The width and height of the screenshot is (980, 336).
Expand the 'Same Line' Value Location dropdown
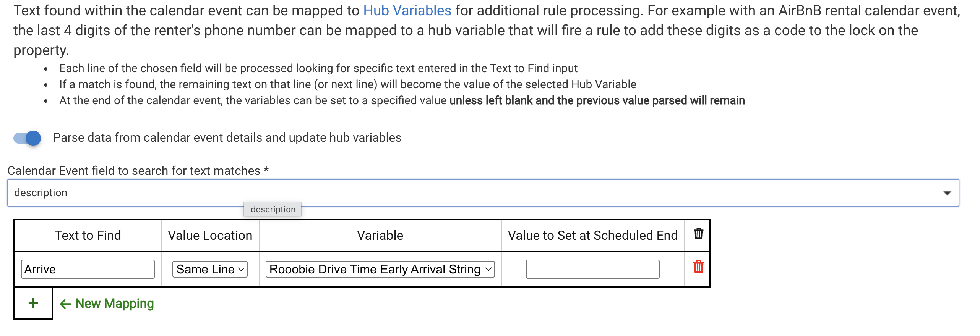[210, 269]
